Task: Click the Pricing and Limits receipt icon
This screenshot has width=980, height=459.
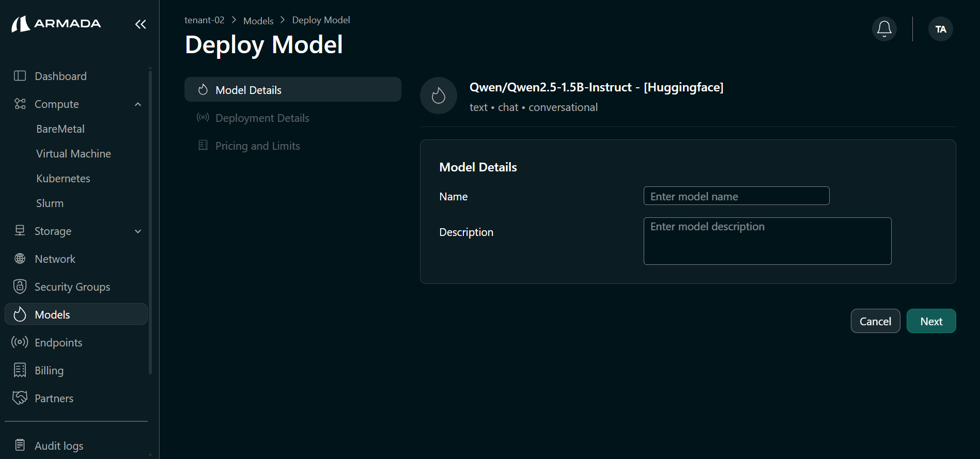Action: pyautogui.click(x=203, y=146)
